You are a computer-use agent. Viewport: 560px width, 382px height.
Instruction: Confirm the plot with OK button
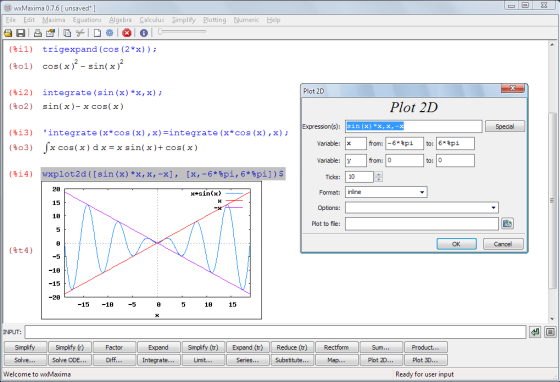[456, 244]
